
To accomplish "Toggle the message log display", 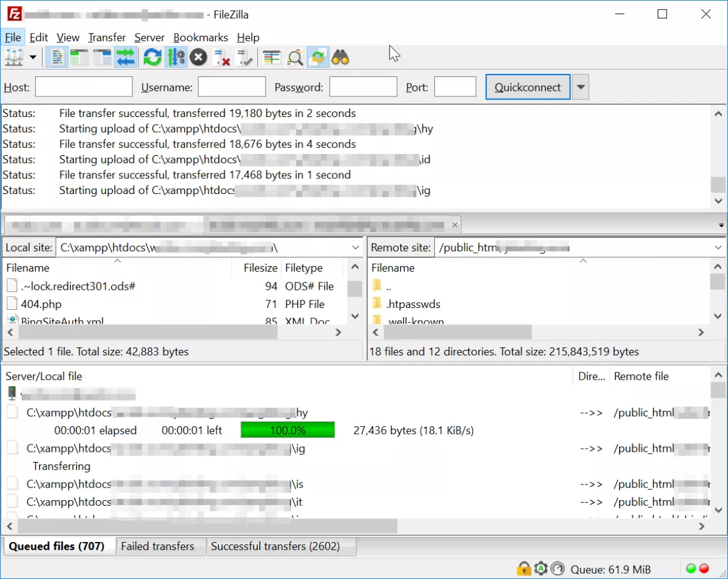I will [x=57, y=58].
